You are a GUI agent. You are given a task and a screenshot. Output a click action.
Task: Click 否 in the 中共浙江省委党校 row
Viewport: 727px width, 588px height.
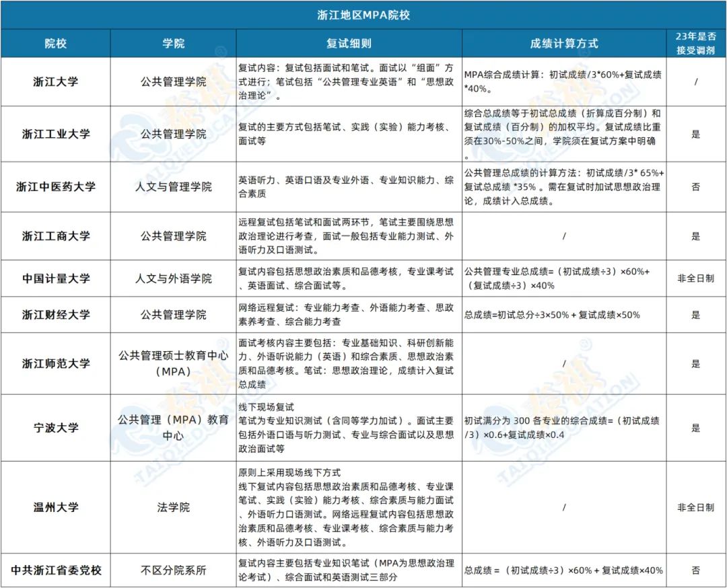[696, 571]
